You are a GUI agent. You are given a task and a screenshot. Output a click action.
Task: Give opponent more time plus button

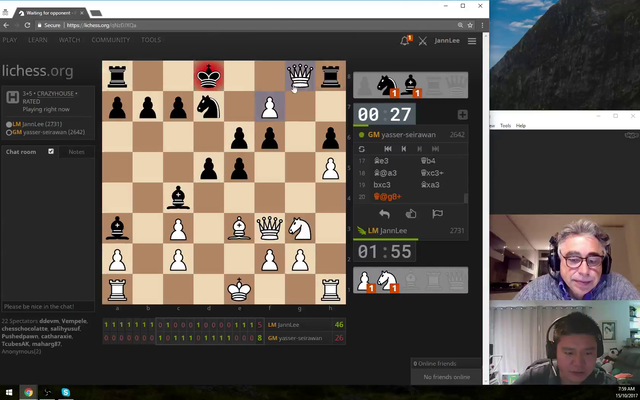click(462, 115)
